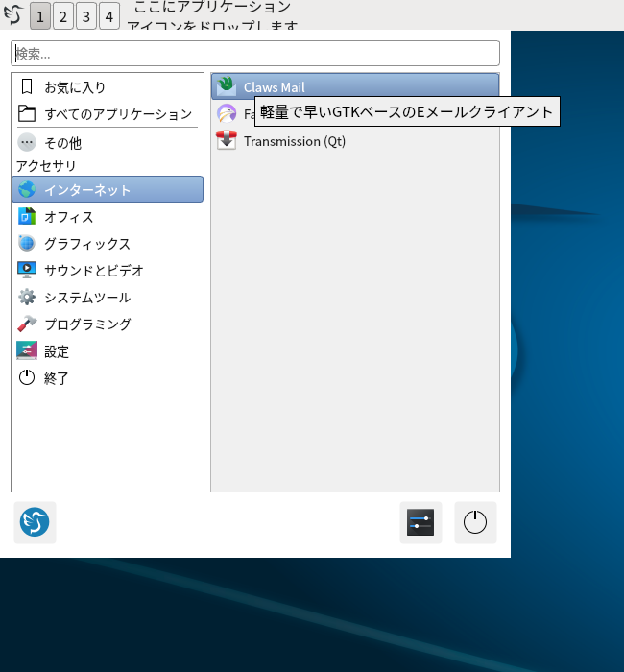Open the 設定 category
Image resolution: width=624 pixels, height=672 pixels.
(108, 351)
